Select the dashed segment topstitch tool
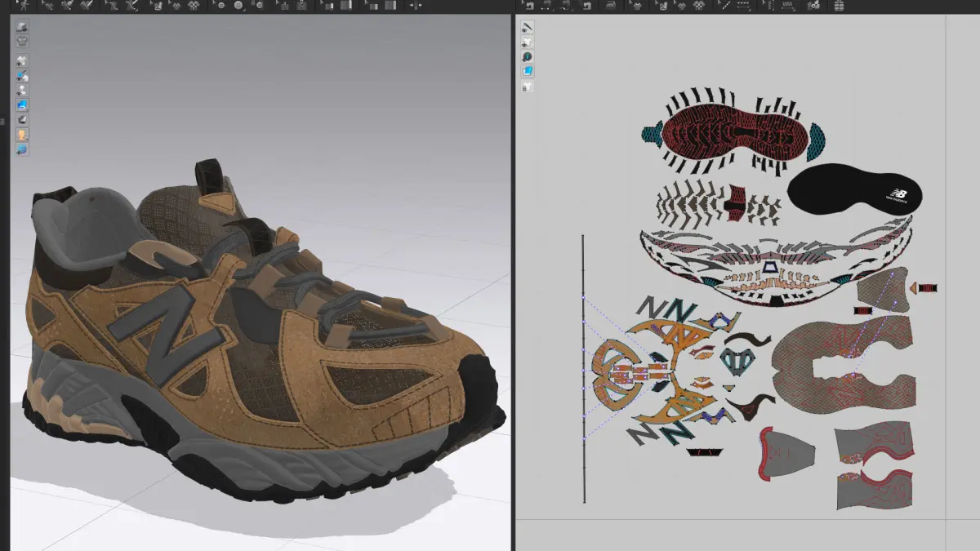The width and height of the screenshot is (980, 551). 743,5
